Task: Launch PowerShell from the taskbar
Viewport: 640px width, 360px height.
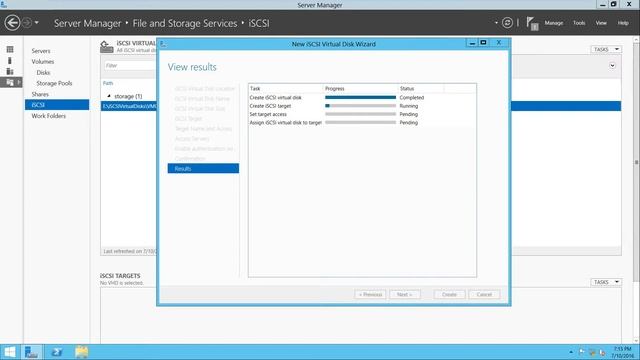Action: 57,352
